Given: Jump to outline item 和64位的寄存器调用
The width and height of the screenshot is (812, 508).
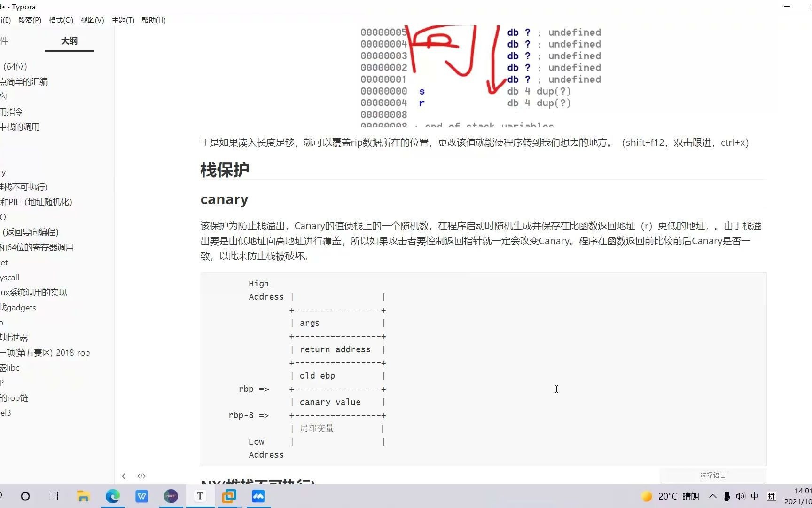Looking at the screenshot, I should pyautogui.click(x=37, y=247).
